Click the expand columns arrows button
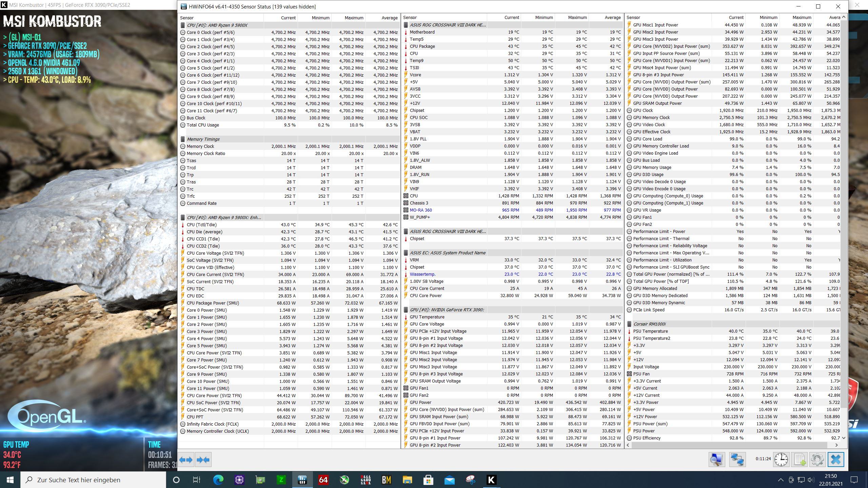Viewport: 868px width, 488px height. [186, 460]
